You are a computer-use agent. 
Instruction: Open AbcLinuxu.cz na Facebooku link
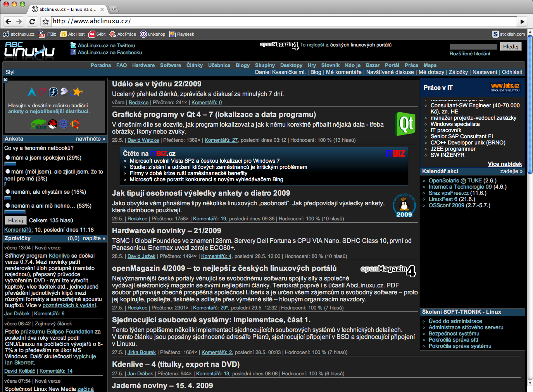110,52
